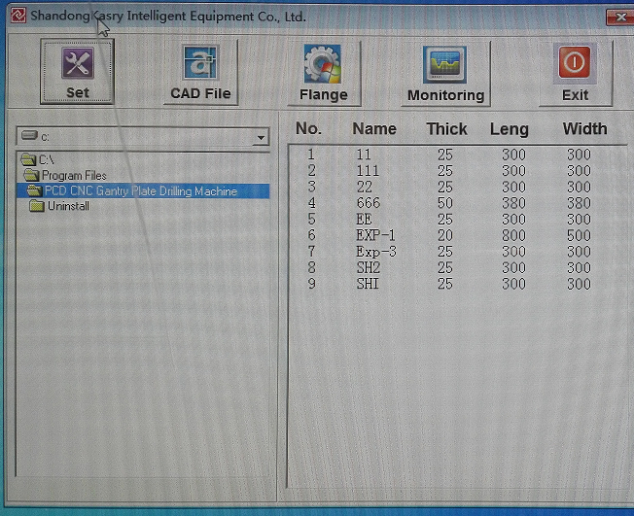Click length 380 in the 666 row
The image size is (634, 516).
point(514,203)
